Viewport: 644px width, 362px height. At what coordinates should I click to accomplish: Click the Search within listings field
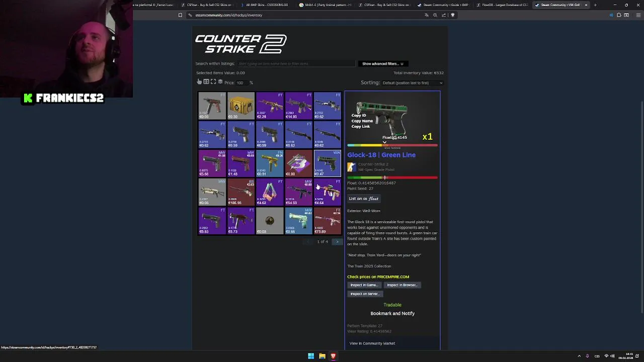(x=296, y=64)
